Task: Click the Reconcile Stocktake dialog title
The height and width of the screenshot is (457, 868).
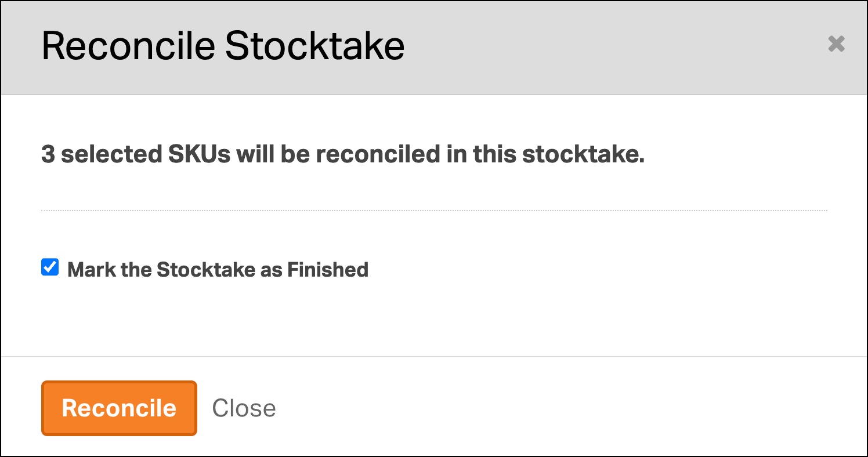Action: 223,46
